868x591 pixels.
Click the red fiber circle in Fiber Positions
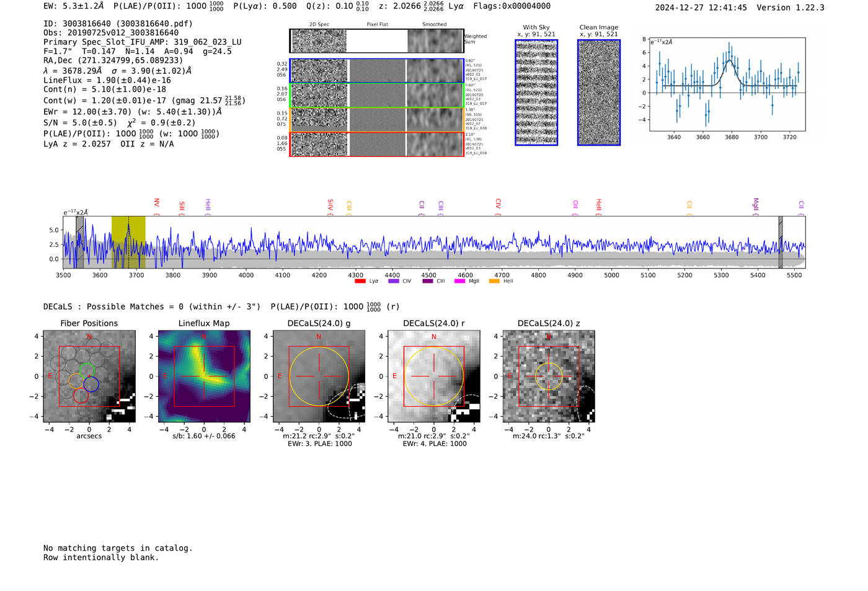click(81, 395)
